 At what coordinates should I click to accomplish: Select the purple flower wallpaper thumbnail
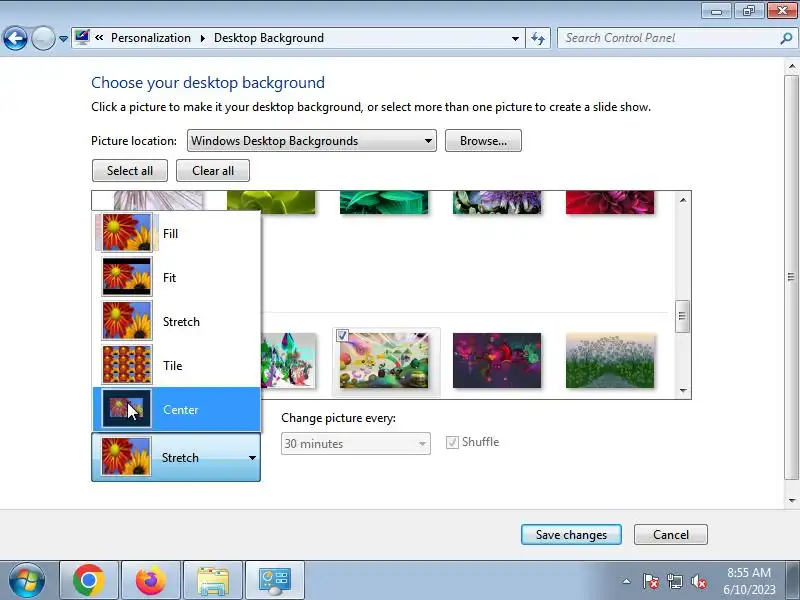[497, 202]
